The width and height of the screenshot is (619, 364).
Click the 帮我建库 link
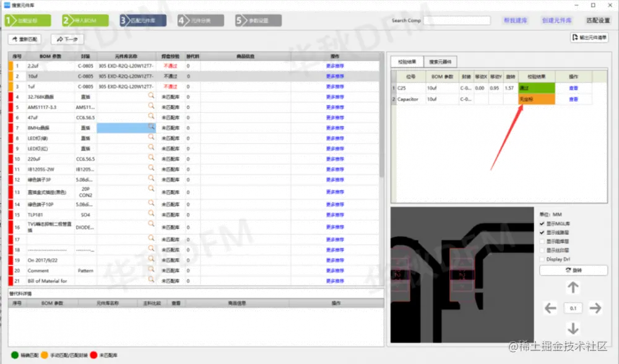[x=517, y=20]
